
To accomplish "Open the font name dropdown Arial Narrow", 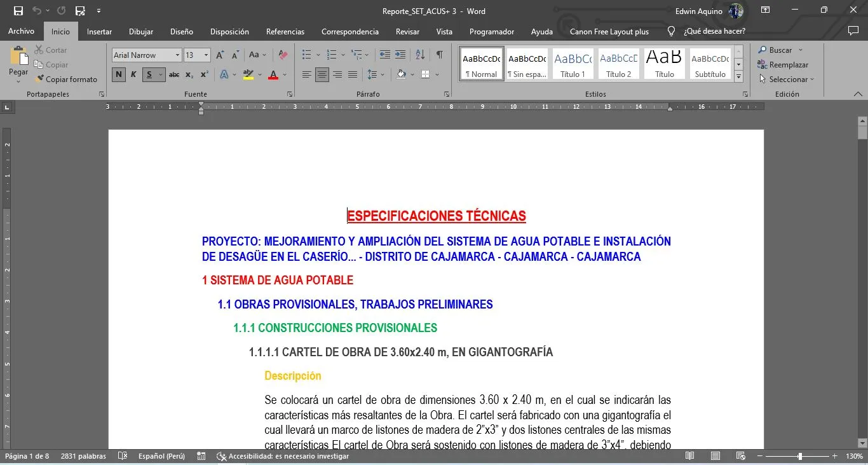I will [177, 55].
